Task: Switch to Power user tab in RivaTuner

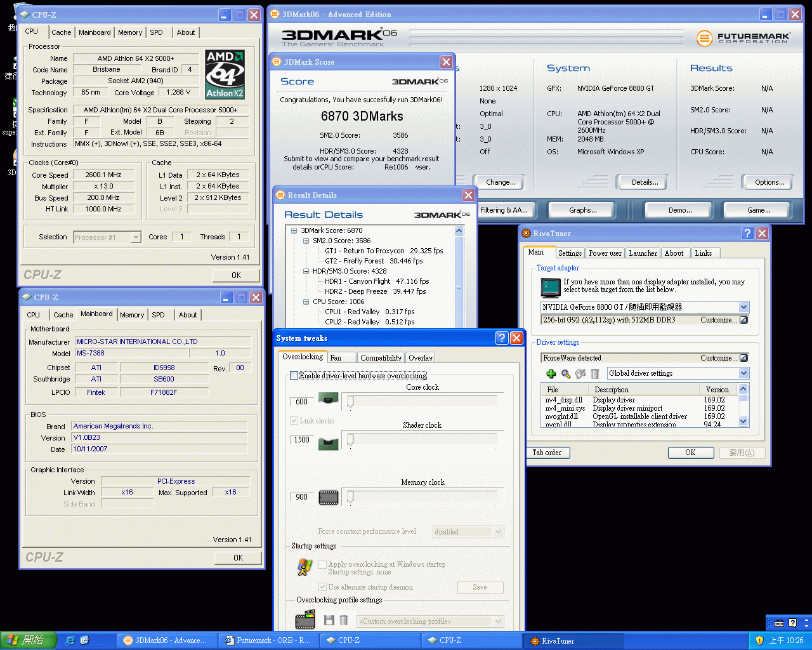Action: (x=605, y=253)
